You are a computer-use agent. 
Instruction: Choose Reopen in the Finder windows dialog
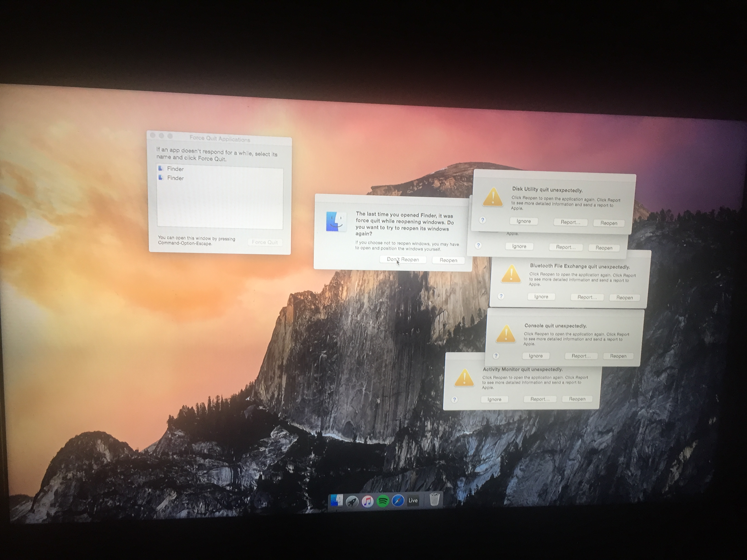tap(448, 260)
